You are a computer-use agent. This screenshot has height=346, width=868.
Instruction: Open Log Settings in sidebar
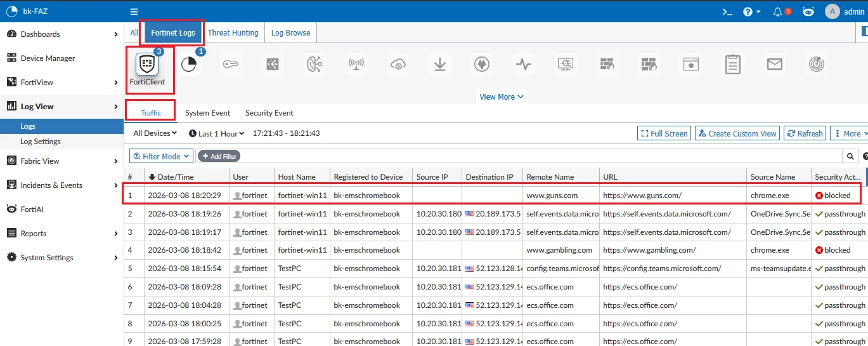pos(62,142)
